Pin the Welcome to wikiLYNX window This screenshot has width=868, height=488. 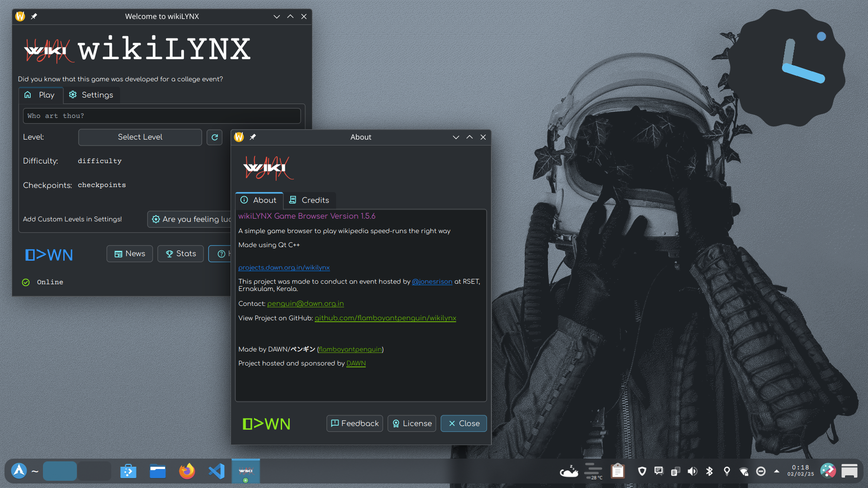click(34, 17)
